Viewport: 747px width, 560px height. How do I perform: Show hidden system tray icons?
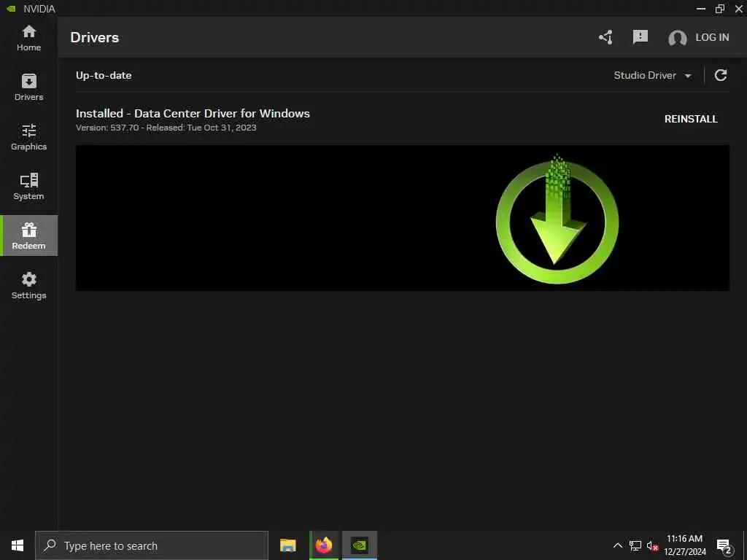[x=617, y=545]
